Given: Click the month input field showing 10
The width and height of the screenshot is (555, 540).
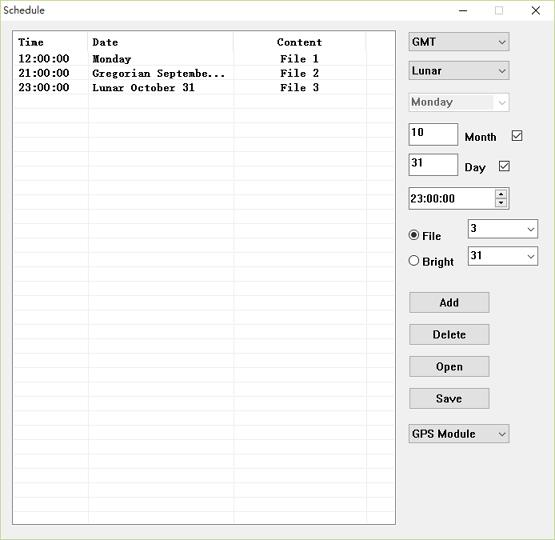Looking at the screenshot, I should coord(433,134).
